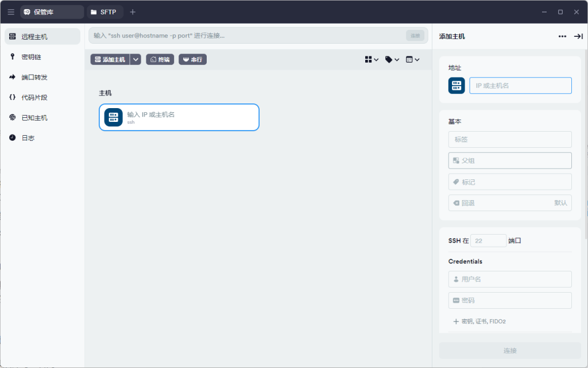Collapse the Add Host panel arrow icon
This screenshot has height=368, width=588.
(578, 36)
